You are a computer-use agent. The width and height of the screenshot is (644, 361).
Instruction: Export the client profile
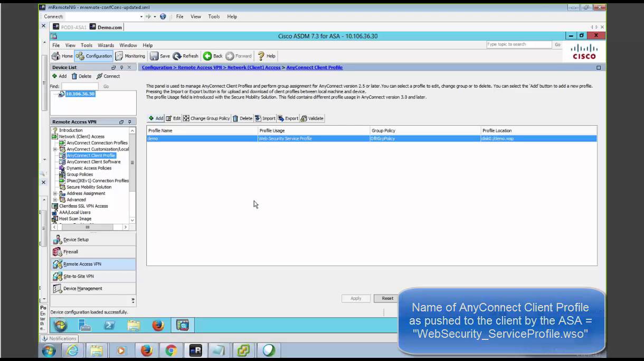point(288,118)
